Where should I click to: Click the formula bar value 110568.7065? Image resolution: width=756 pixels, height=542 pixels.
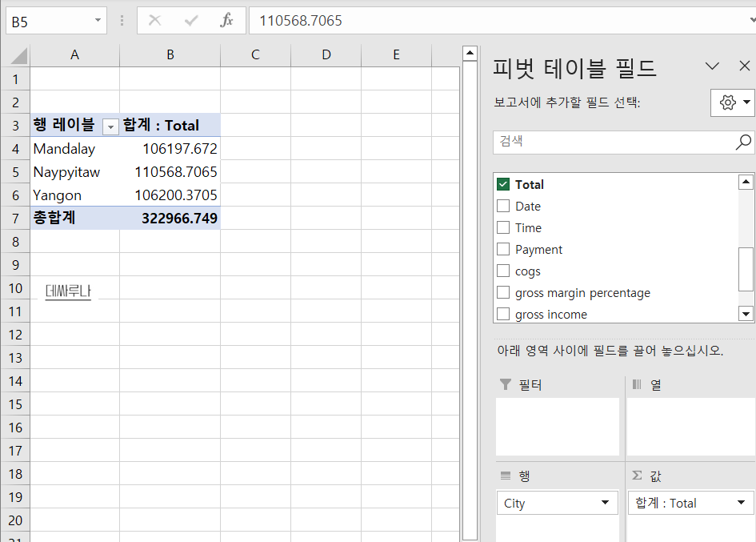tap(301, 21)
